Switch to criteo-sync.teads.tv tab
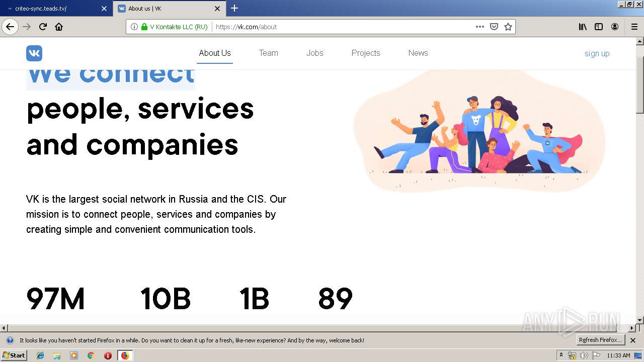This screenshot has width=644, height=362. [x=55, y=9]
